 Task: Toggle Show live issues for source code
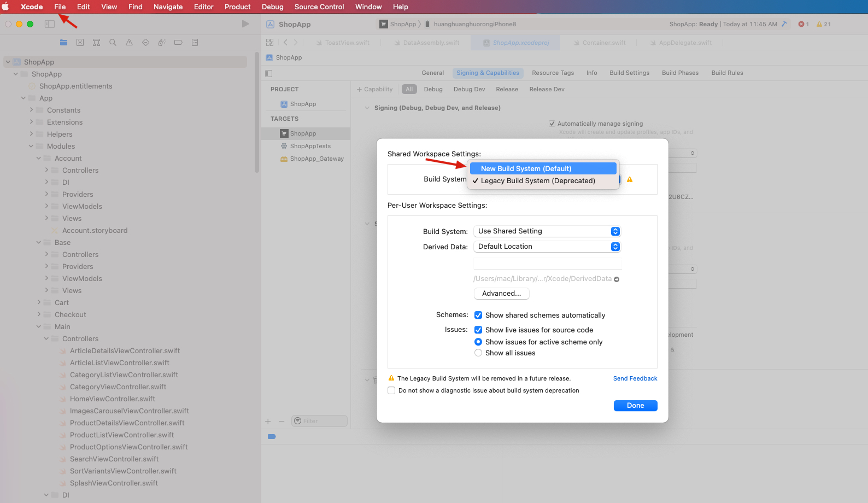click(x=478, y=330)
